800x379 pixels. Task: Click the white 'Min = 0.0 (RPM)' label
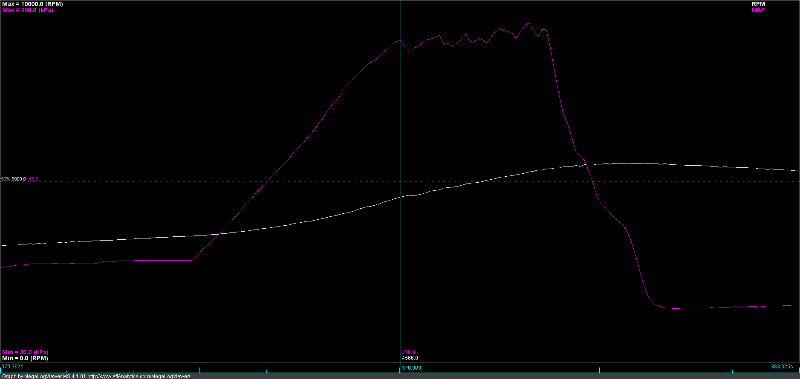pyautogui.click(x=25, y=358)
